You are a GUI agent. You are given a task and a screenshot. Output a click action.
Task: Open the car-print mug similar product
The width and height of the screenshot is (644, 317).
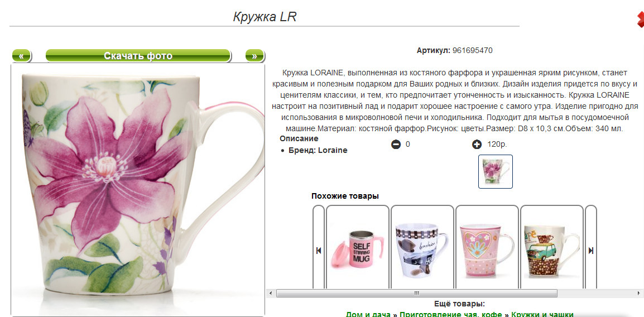(x=422, y=251)
